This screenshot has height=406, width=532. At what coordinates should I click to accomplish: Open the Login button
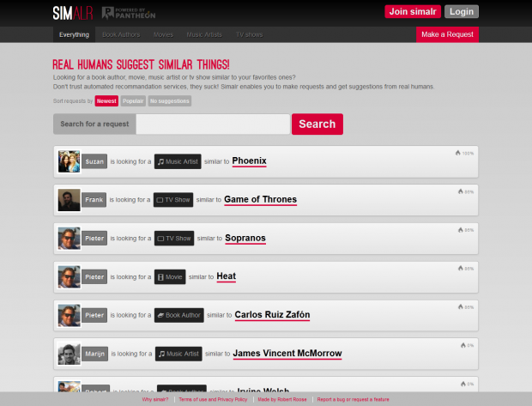(462, 11)
